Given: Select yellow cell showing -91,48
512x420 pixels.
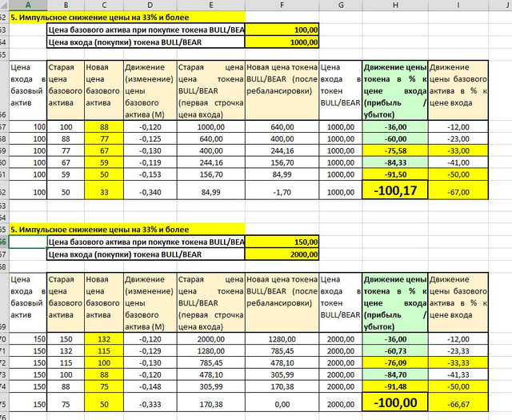Looking at the screenshot, I should (395, 386).
